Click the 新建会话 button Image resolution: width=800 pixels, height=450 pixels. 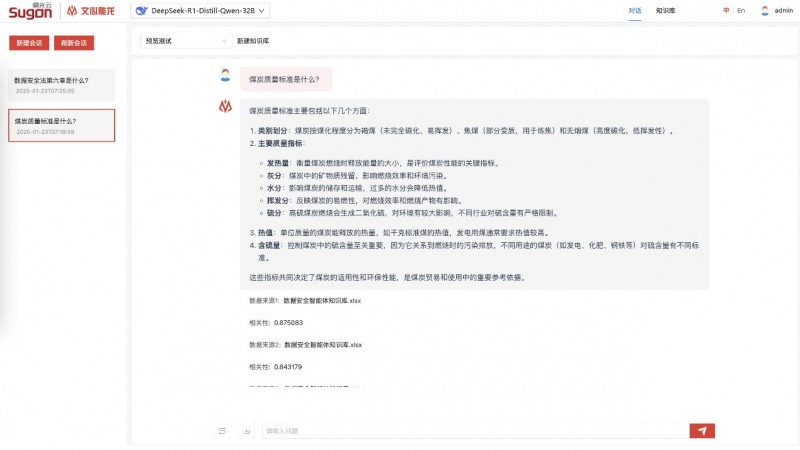(29, 43)
